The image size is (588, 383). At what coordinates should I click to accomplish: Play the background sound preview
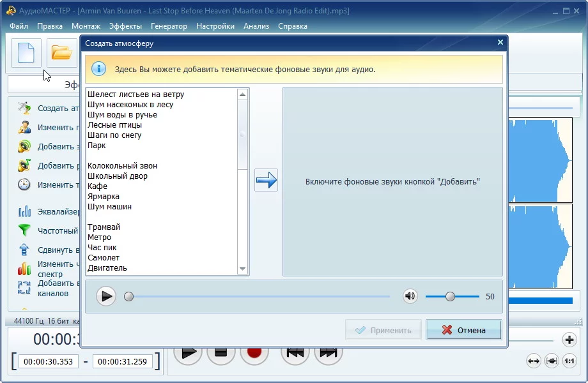(x=106, y=296)
